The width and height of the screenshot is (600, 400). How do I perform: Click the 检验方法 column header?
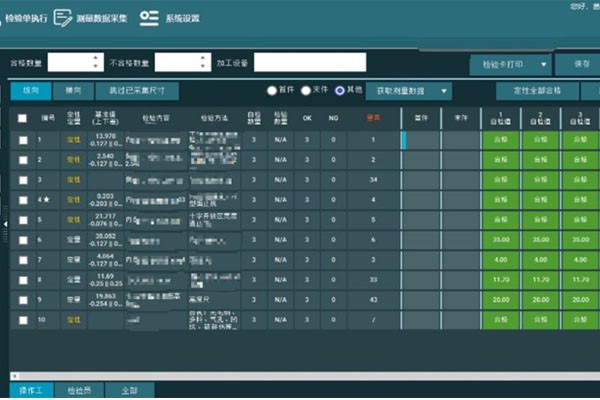click(214, 118)
